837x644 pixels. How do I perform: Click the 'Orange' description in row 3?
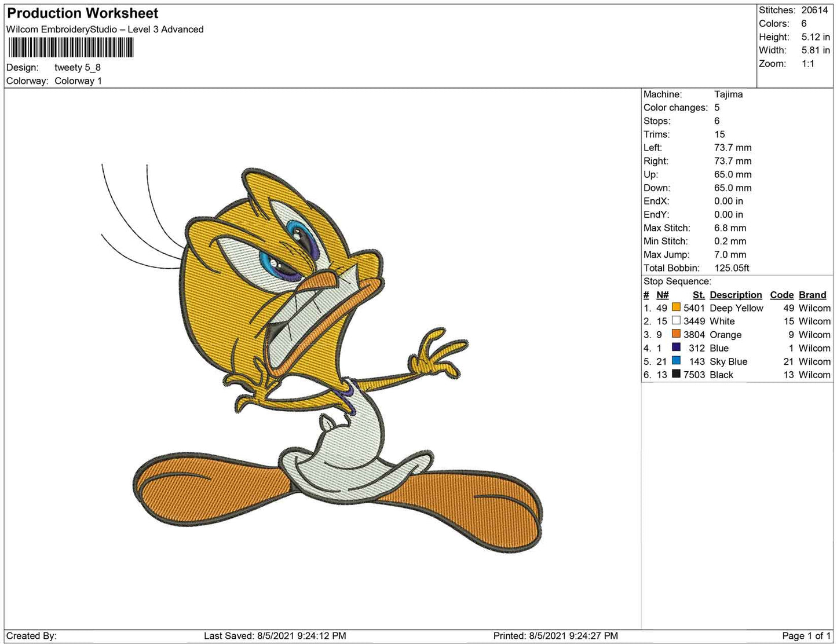(725, 335)
